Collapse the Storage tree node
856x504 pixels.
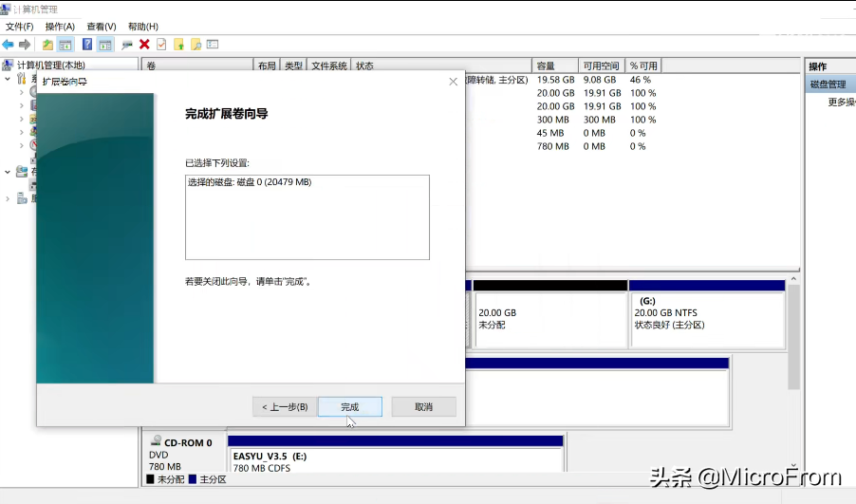(8, 172)
